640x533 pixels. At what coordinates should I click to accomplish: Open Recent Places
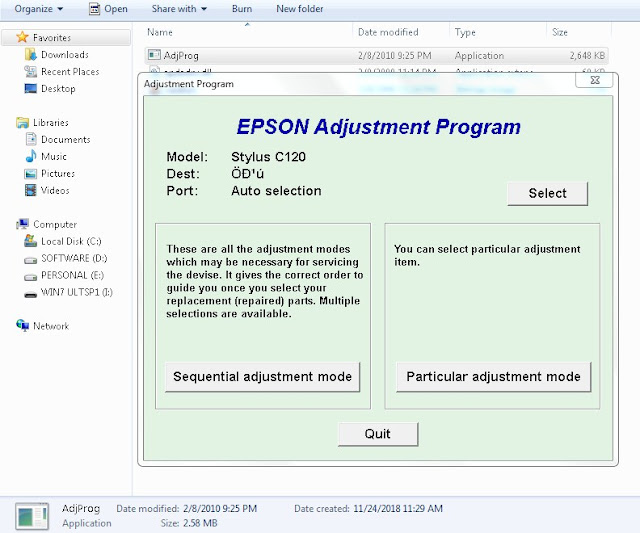pos(70,72)
